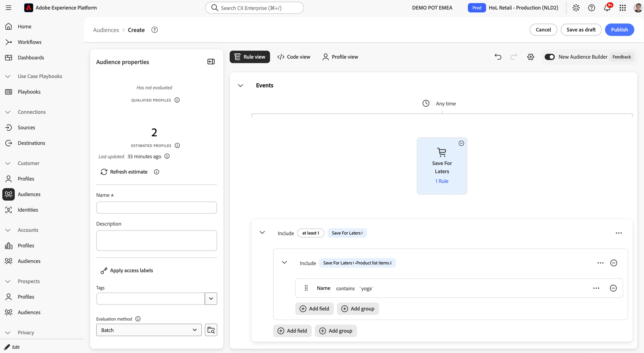Remove the Product list items group
644x353 pixels.
point(614,263)
